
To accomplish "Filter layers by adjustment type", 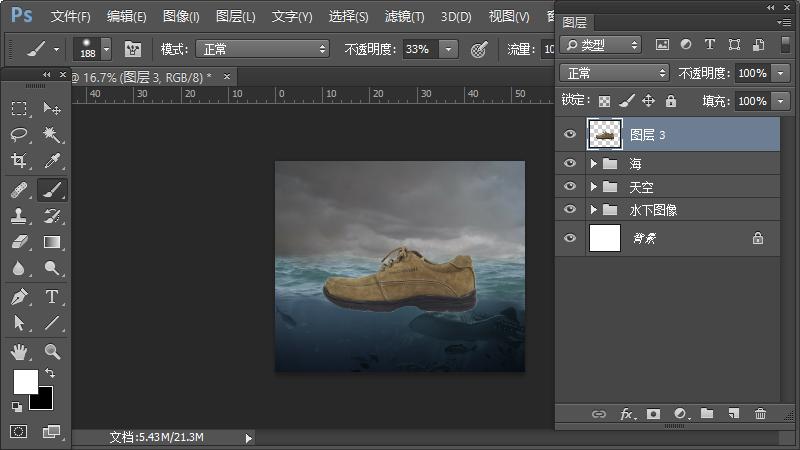I will (x=686, y=45).
